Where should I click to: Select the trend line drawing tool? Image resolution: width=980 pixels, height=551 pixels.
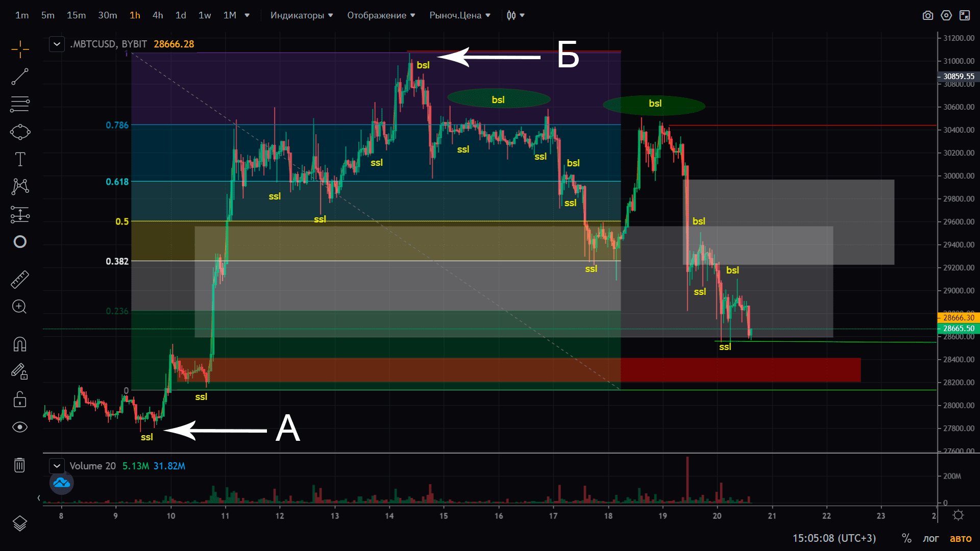(x=20, y=77)
